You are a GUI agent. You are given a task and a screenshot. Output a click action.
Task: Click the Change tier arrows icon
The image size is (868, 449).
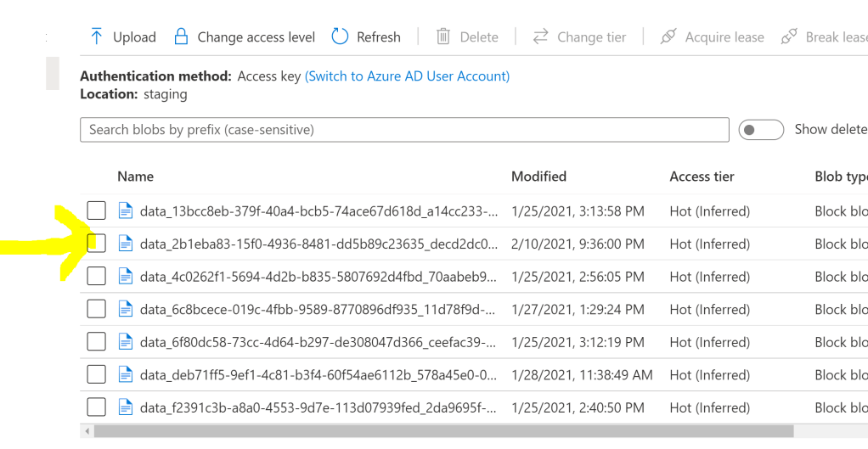click(x=540, y=36)
